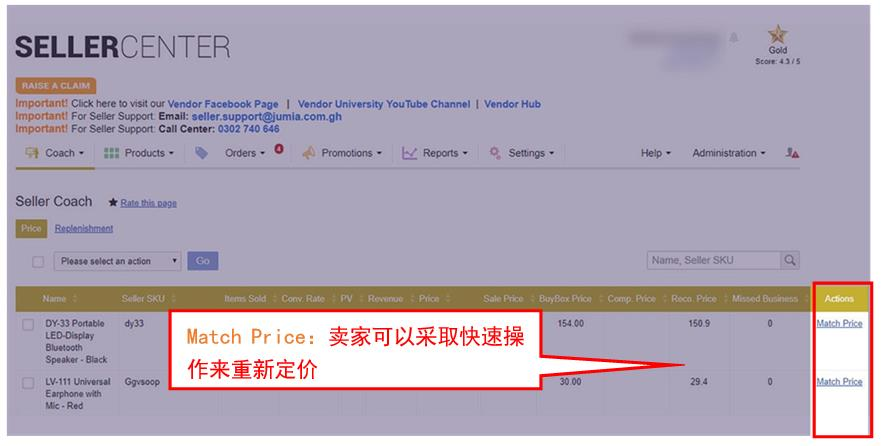
Task: Click the Name, Seller SKU search field
Action: (x=714, y=260)
